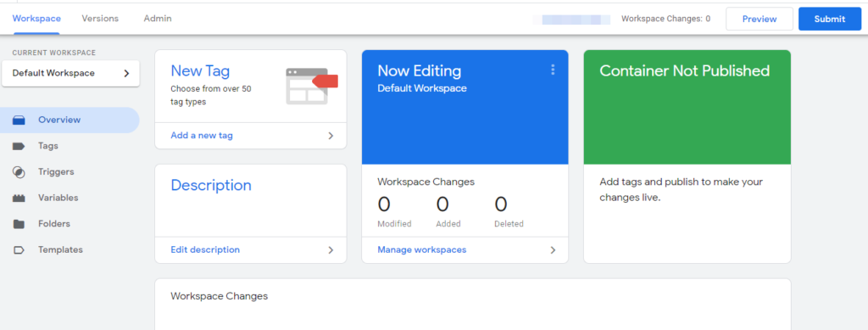
Task: Click the chevron beside Add a new tag
Action: (x=331, y=136)
